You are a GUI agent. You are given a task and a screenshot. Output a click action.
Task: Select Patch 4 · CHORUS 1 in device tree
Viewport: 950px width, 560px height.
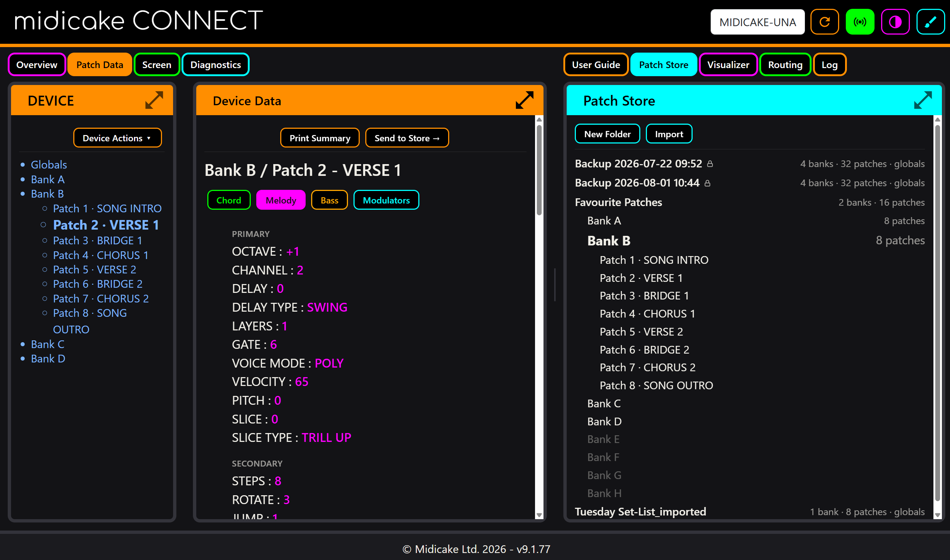click(x=101, y=255)
